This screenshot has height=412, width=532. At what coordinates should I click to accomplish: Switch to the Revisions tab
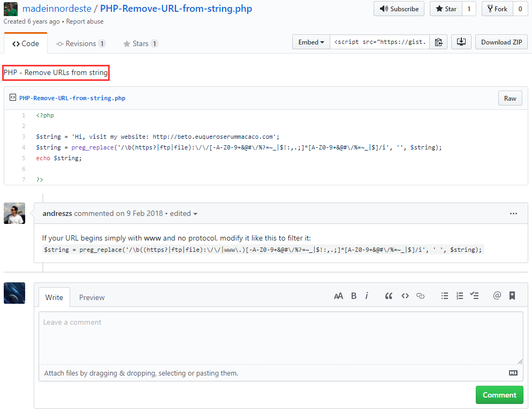tap(81, 43)
